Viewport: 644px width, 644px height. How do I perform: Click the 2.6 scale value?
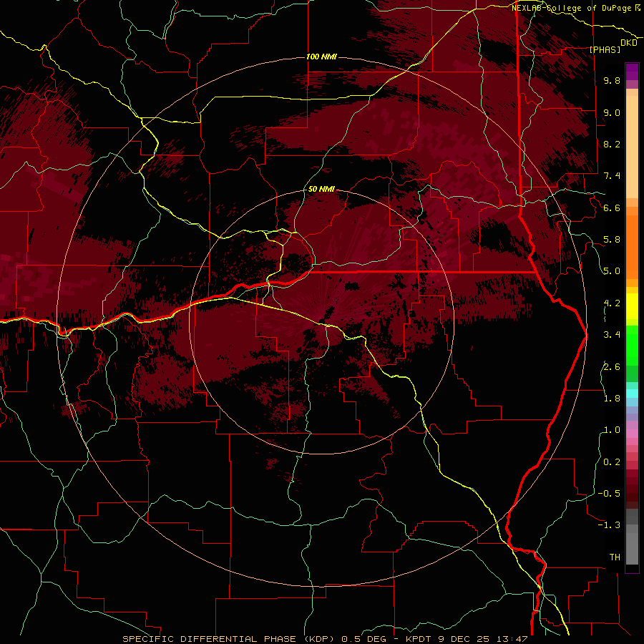pos(612,367)
